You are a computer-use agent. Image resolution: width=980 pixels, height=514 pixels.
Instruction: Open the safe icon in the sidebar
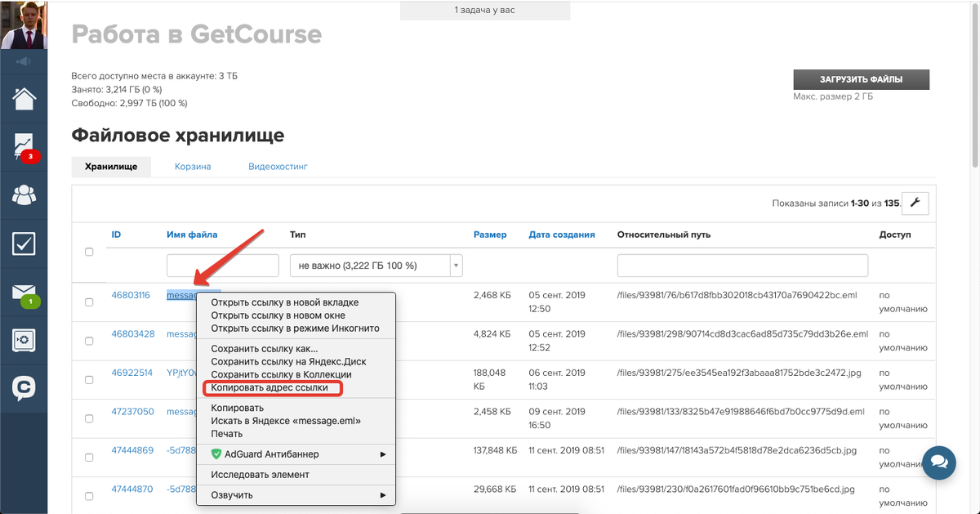click(x=24, y=340)
